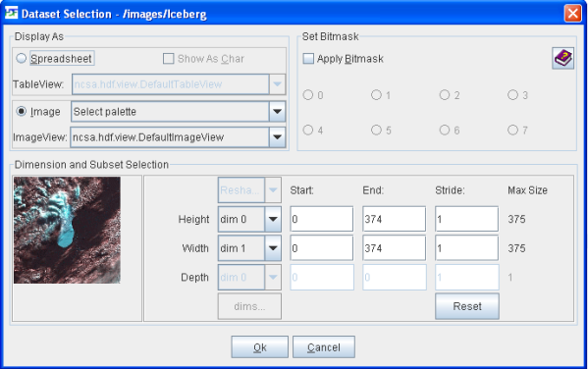Choose bitmask bit 3 radio button
This screenshot has height=369, width=588.
click(512, 95)
